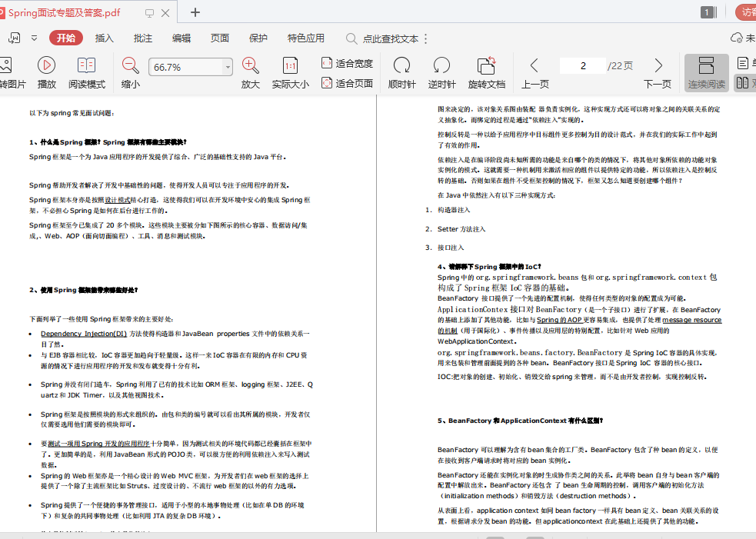Image resolution: width=756 pixels, height=539 pixels.
Task: Click the page number field showing 2
Action: pos(583,65)
